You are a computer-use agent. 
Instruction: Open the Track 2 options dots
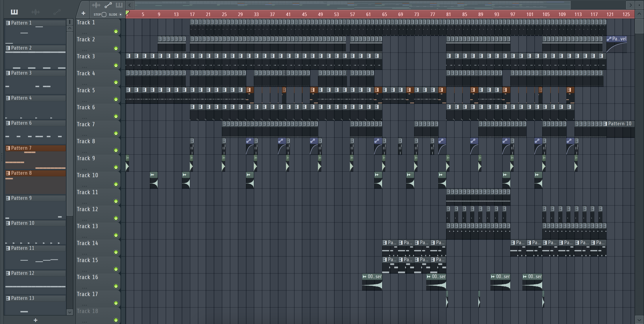(84, 50)
